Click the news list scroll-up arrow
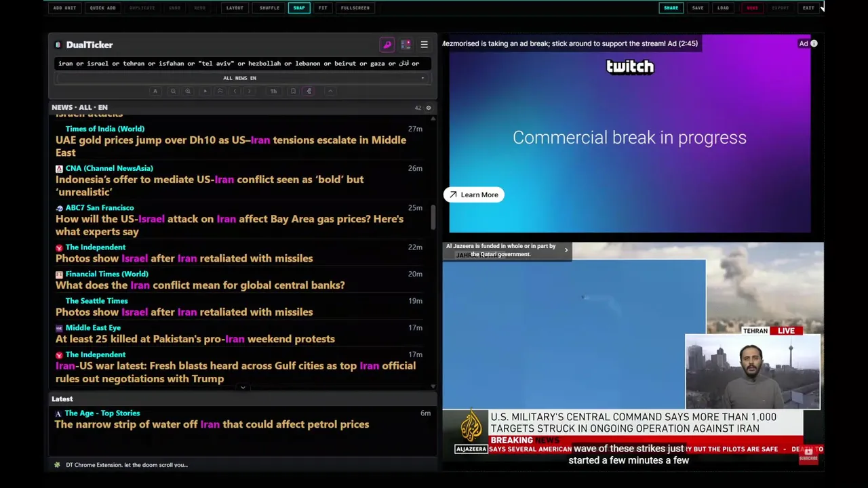Image resolution: width=868 pixels, height=488 pixels. pyautogui.click(x=433, y=118)
